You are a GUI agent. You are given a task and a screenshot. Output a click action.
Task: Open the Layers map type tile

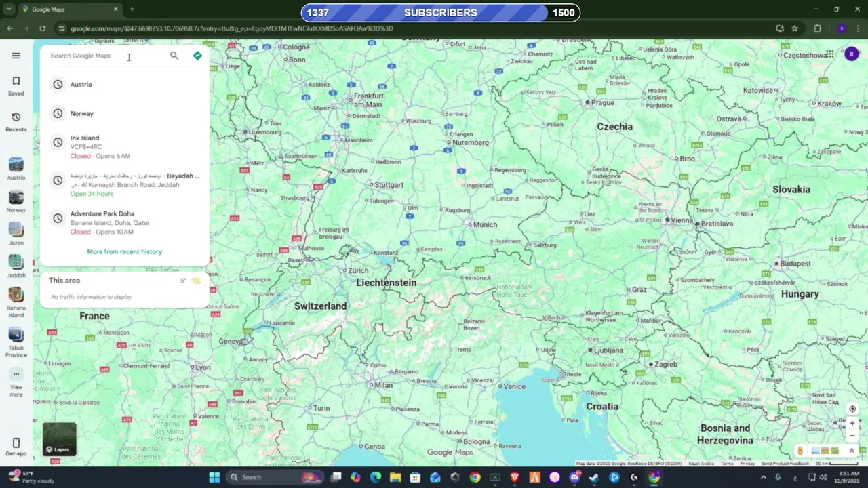60,439
